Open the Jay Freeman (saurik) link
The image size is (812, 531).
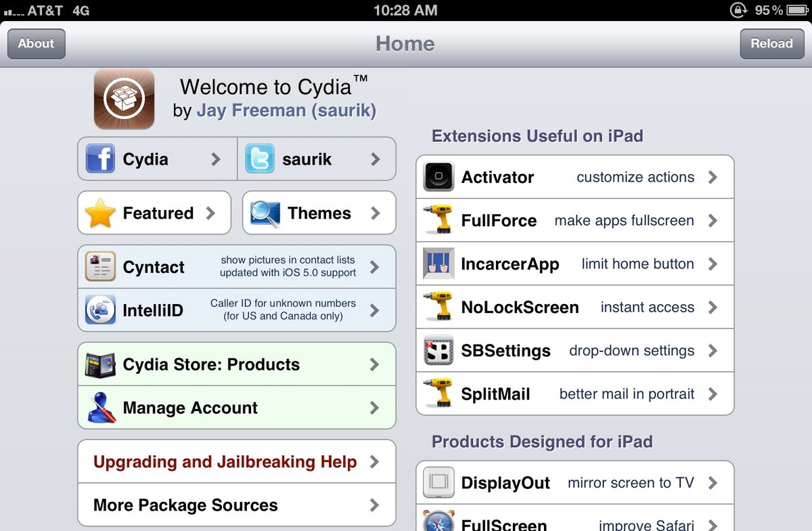pyautogui.click(x=286, y=110)
